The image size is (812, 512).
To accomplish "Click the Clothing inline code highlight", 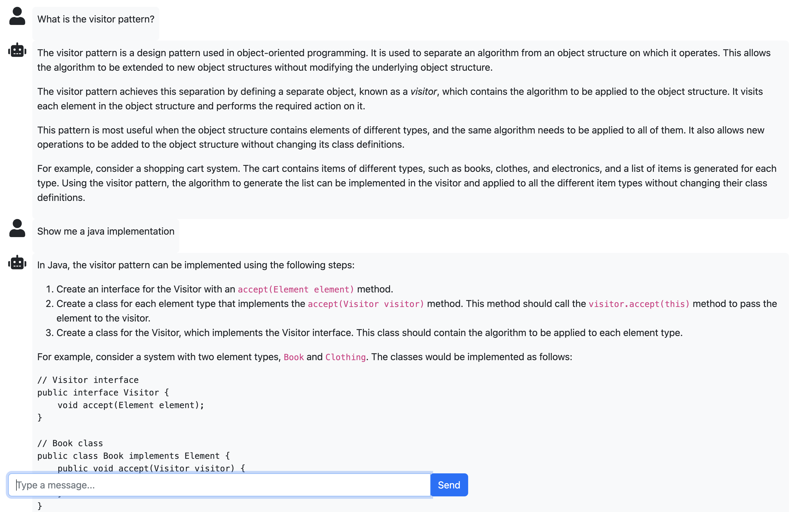I will [x=345, y=357].
